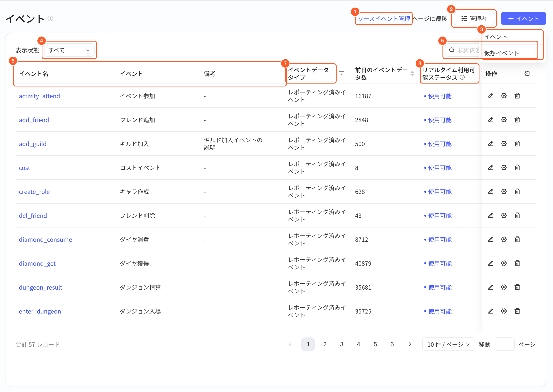Go to page 6
Viewport: 553px width, 392px height.
[x=392, y=344]
